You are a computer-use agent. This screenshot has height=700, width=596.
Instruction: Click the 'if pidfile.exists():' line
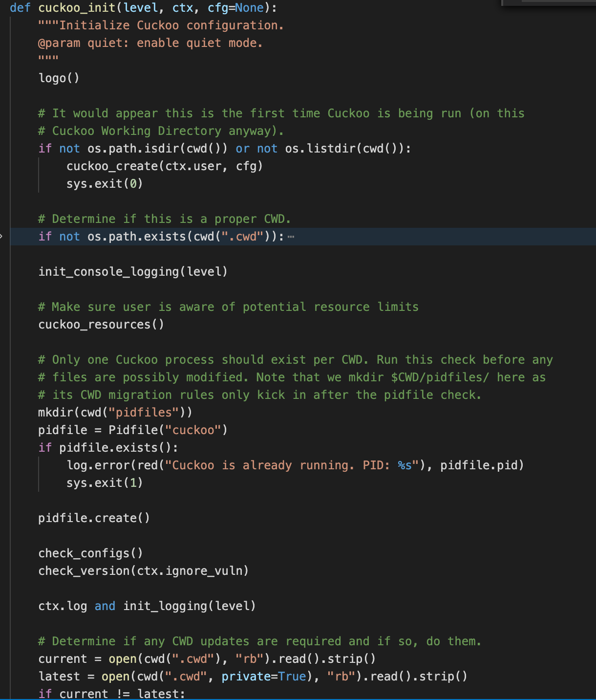pos(108,448)
